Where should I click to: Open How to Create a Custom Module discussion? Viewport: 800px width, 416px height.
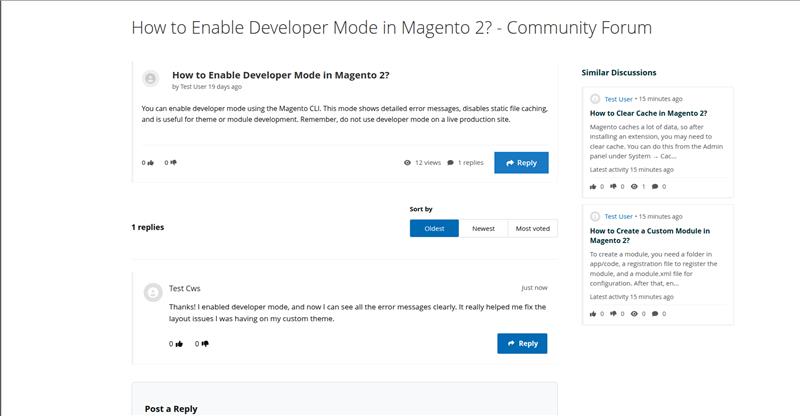tap(650, 235)
